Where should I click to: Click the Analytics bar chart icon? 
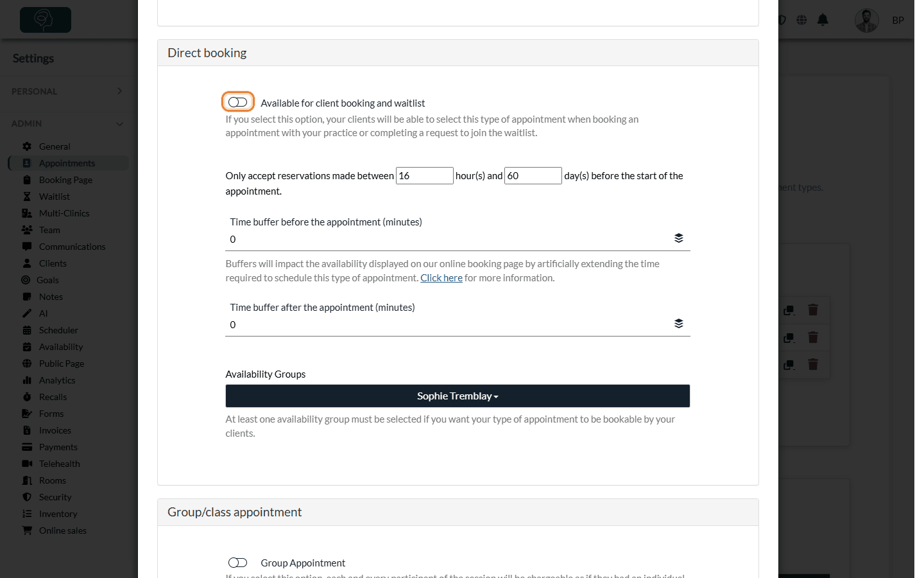(x=27, y=380)
